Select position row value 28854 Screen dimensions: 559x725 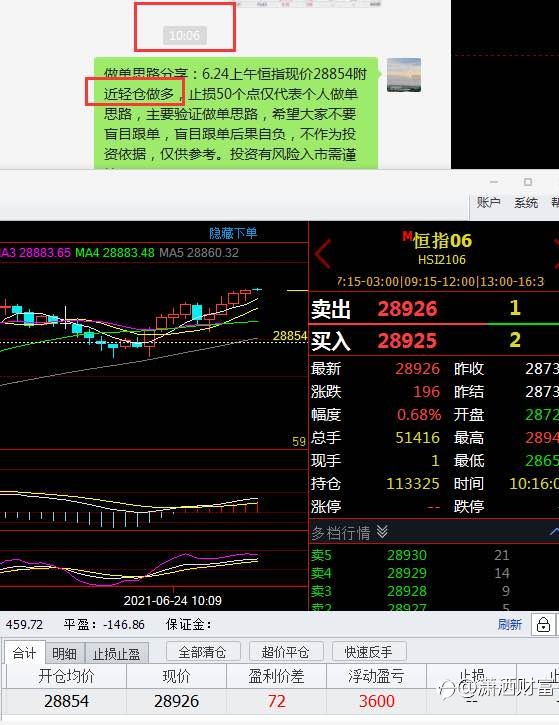coord(66,701)
